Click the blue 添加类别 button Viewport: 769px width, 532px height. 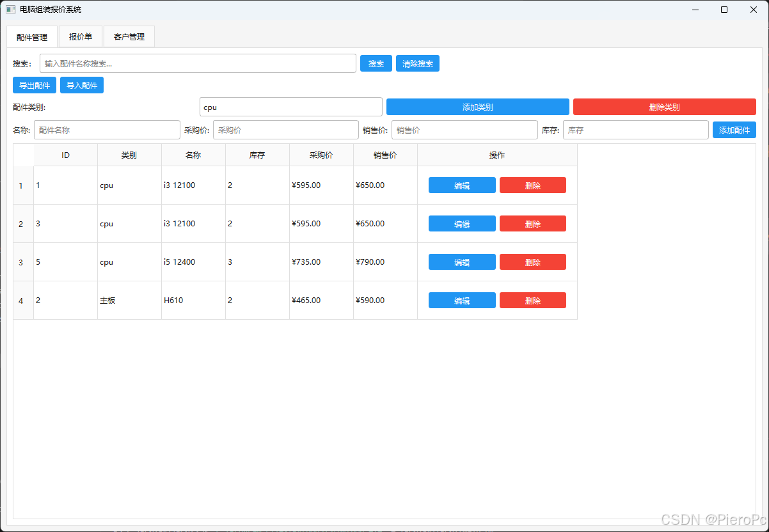coord(478,107)
